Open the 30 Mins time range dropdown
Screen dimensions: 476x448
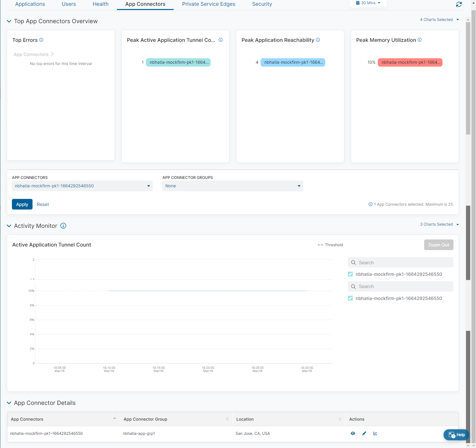pyautogui.click(x=368, y=3)
